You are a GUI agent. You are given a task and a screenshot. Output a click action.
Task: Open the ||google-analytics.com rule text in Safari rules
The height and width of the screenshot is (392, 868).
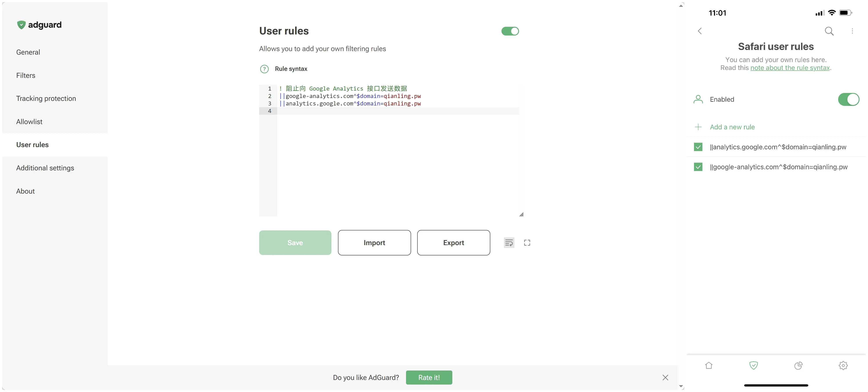click(x=778, y=167)
